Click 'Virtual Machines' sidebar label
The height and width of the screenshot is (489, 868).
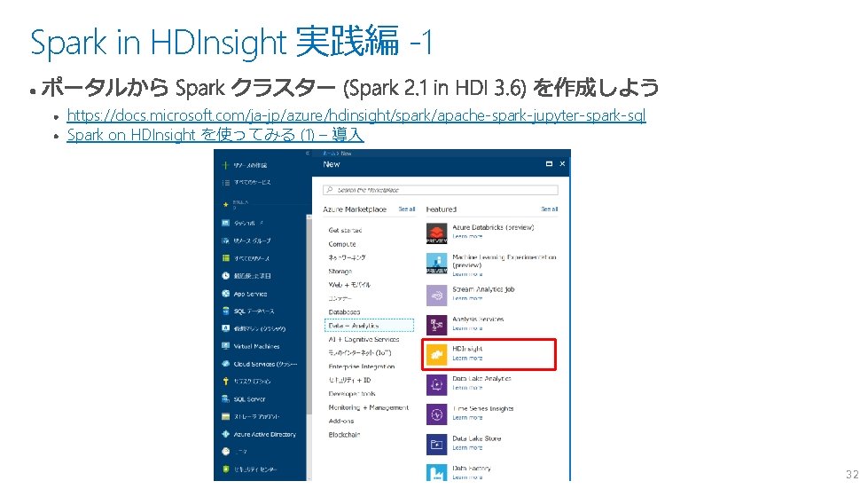coord(256,347)
